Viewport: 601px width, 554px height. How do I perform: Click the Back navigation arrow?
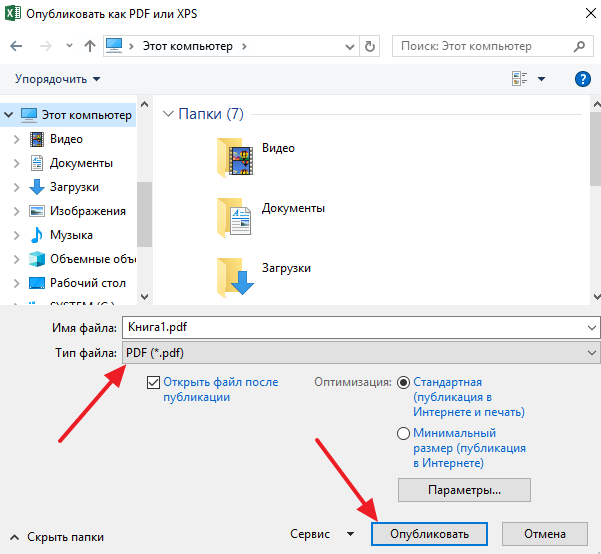tap(17, 46)
